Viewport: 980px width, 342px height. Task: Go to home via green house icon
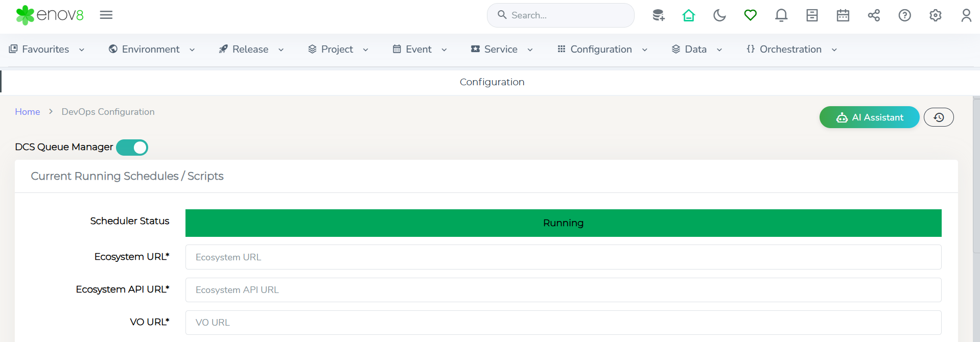[689, 15]
